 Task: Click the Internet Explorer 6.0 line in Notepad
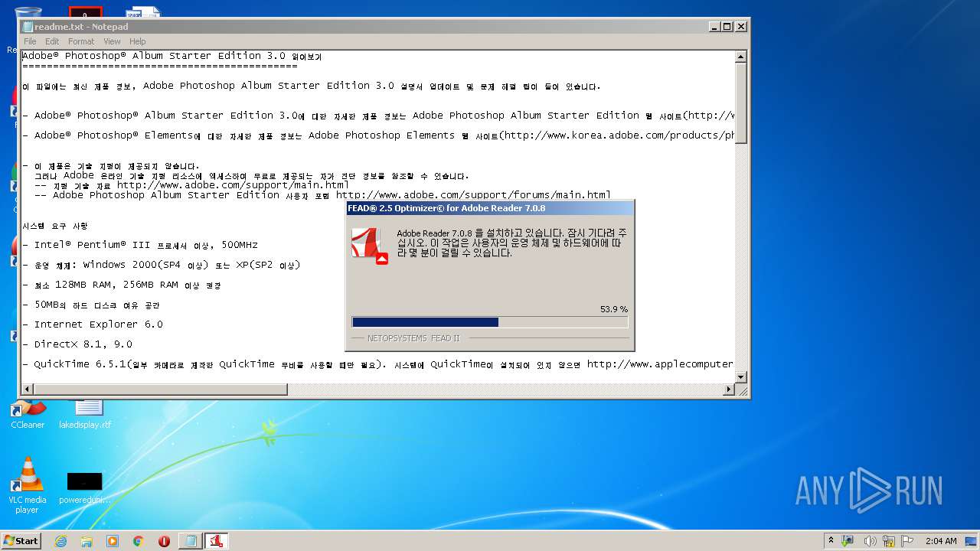(93, 324)
